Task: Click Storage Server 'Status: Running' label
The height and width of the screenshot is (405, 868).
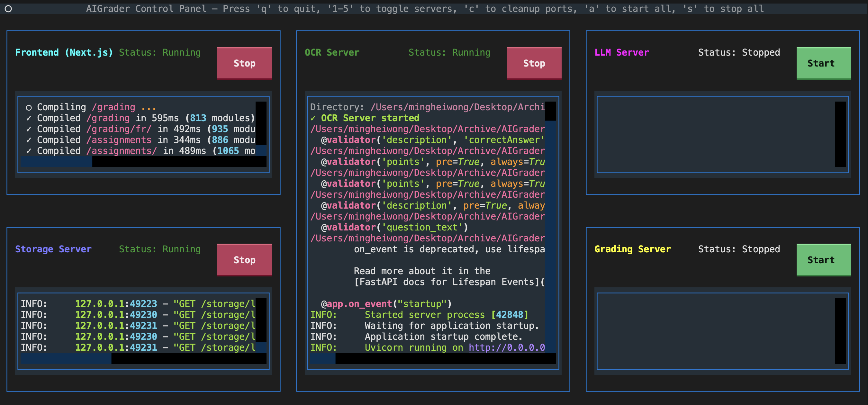Action: click(x=160, y=249)
